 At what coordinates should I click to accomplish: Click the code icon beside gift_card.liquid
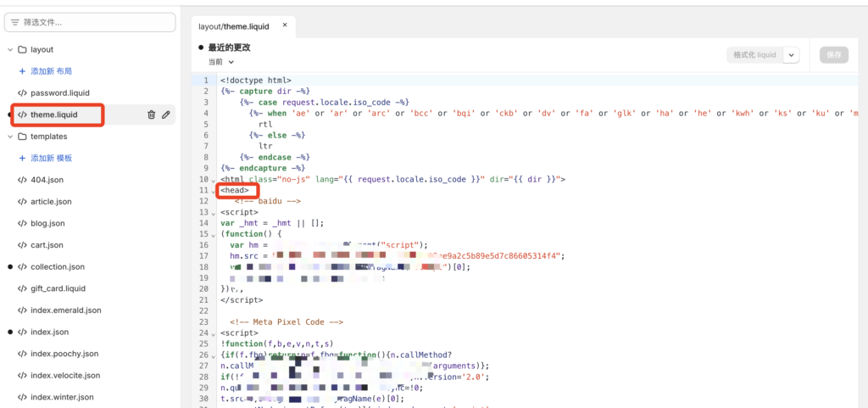tap(21, 288)
